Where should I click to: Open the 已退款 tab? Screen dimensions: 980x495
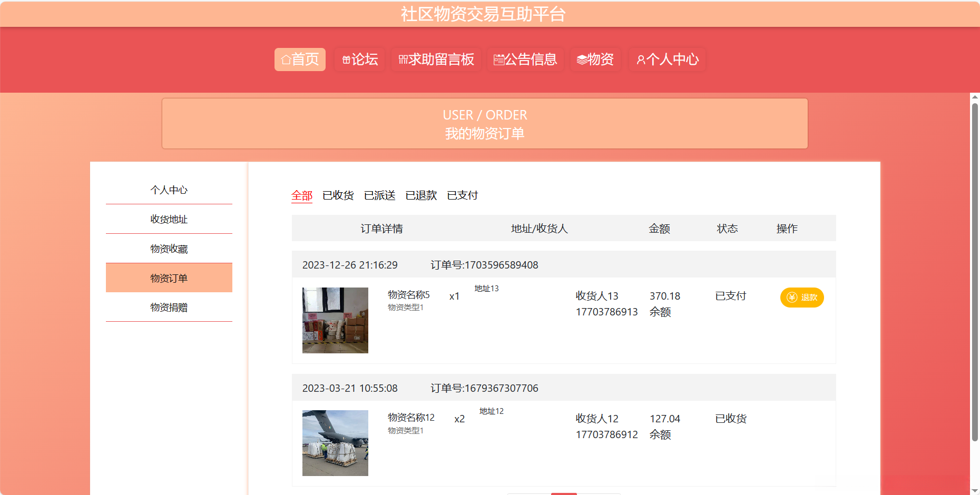click(421, 195)
